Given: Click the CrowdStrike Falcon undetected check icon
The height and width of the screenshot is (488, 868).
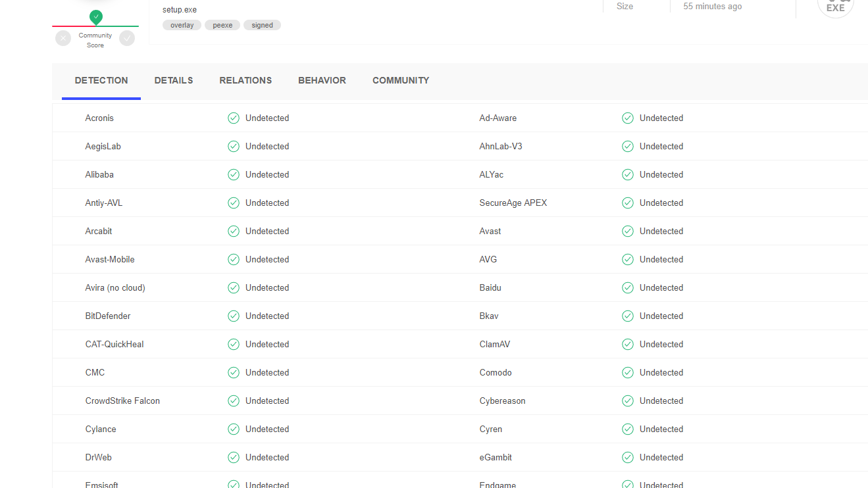Looking at the screenshot, I should point(234,401).
